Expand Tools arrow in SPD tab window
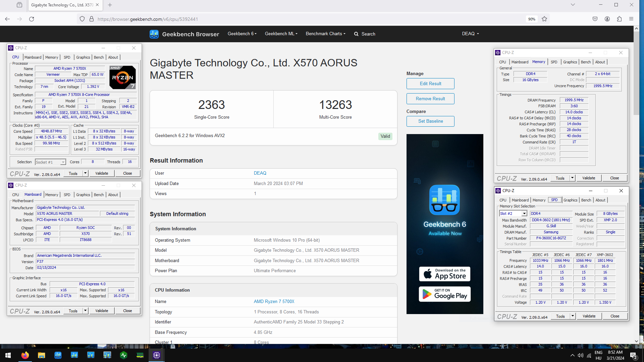 click(573, 316)
